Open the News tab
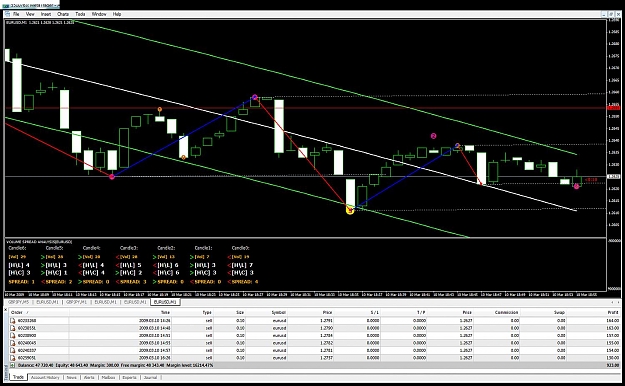The height and width of the screenshot is (386, 625). (71, 377)
